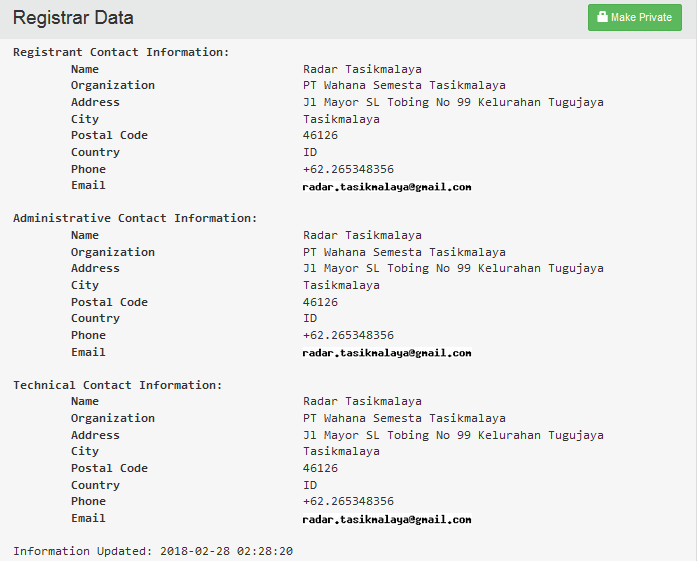
Task: Click the Registrant organization PT Wahana Semesta
Action: (x=404, y=85)
